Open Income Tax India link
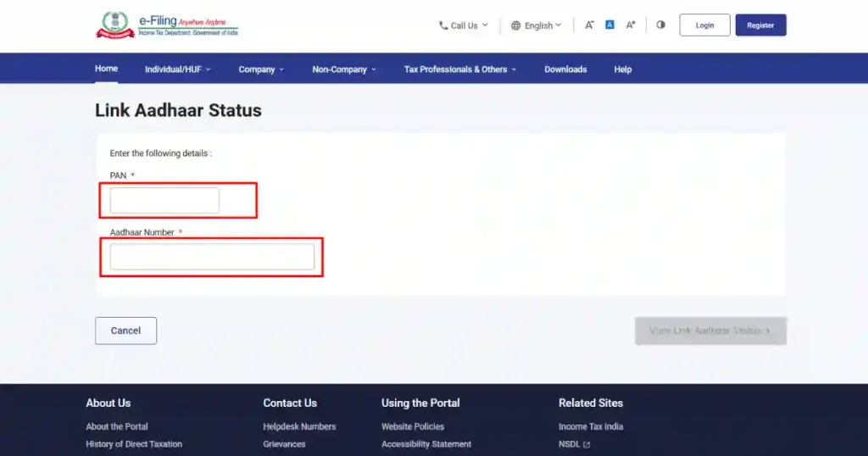This screenshot has width=868, height=456. [x=591, y=426]
